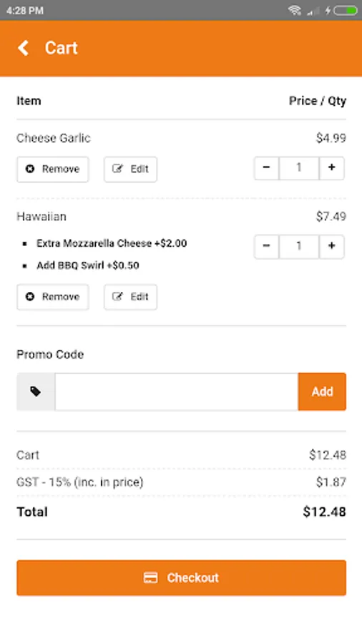Screen dimensions: 362x644
Task: Decrease Cheese Garlic quantity with minus
Action: (x=266, y=168)
